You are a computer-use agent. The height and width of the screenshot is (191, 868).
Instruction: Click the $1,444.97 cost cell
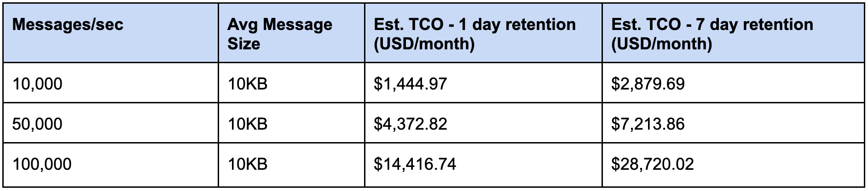410,84
